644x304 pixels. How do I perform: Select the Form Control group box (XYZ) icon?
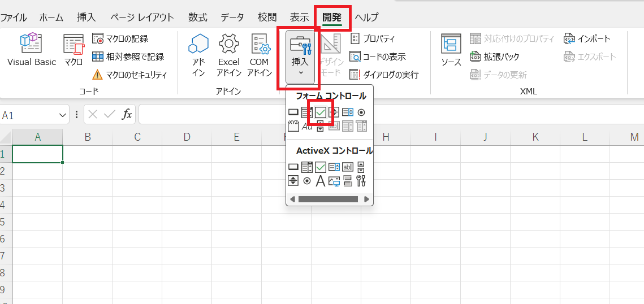(293, 126)
